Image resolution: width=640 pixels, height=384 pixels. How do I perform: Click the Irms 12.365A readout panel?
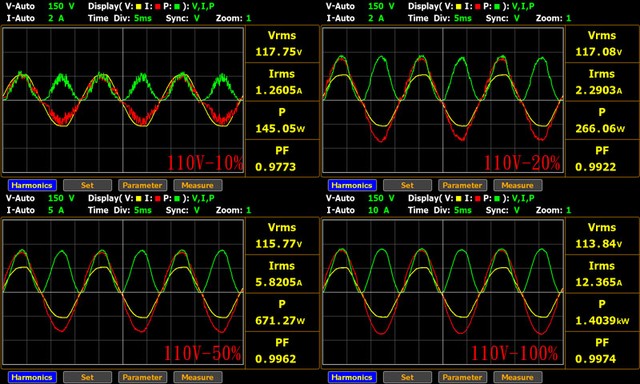(x=602, y=274)
